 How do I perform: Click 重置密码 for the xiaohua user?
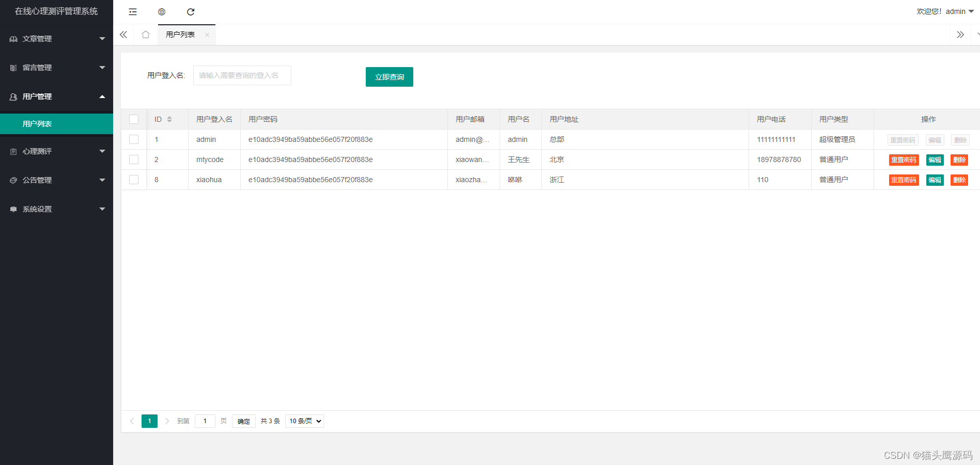904,180
